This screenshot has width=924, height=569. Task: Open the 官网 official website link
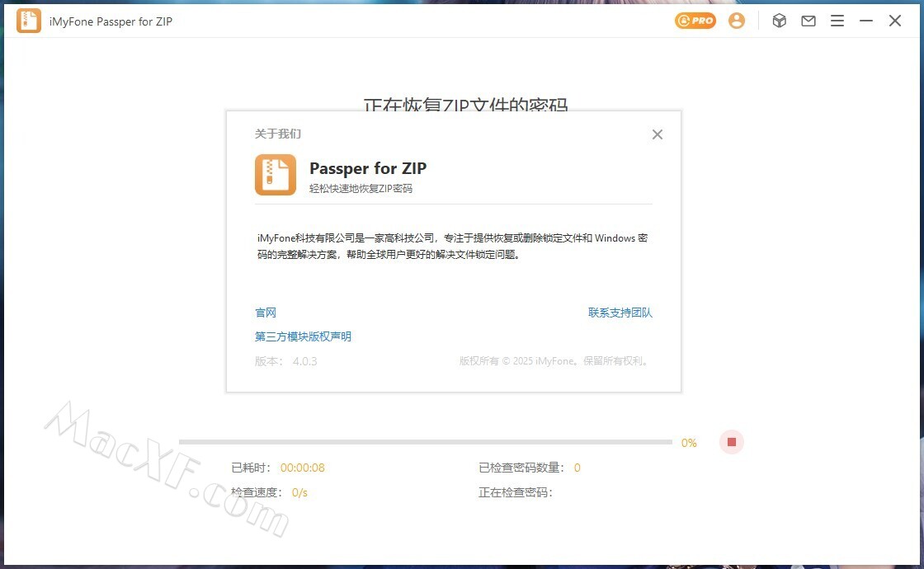click(x=265, y=313)
